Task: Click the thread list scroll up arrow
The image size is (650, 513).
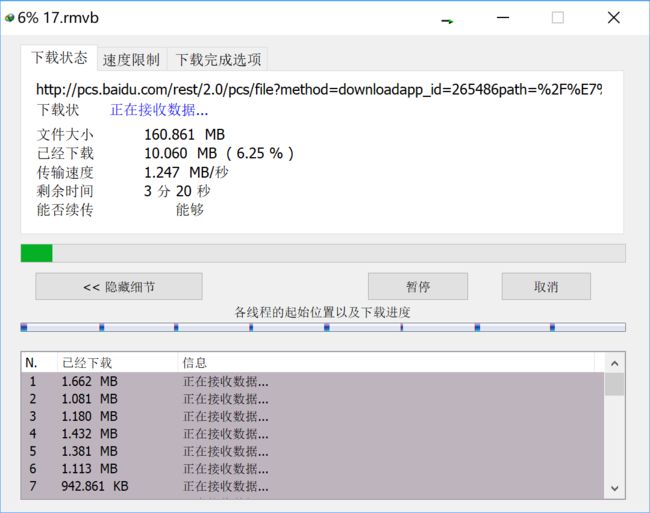Action: (614, 363)
